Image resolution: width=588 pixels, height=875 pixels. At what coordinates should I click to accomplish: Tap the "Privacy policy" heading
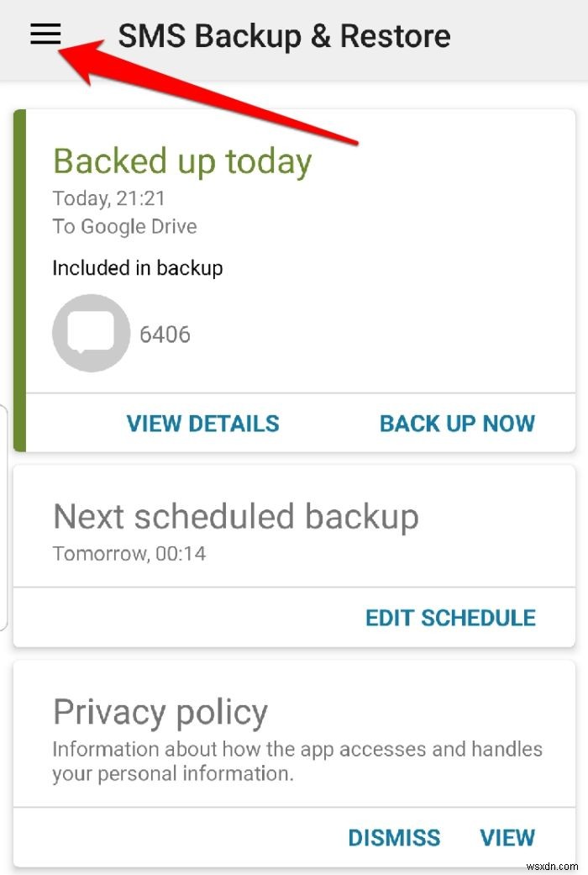[160, 712]
